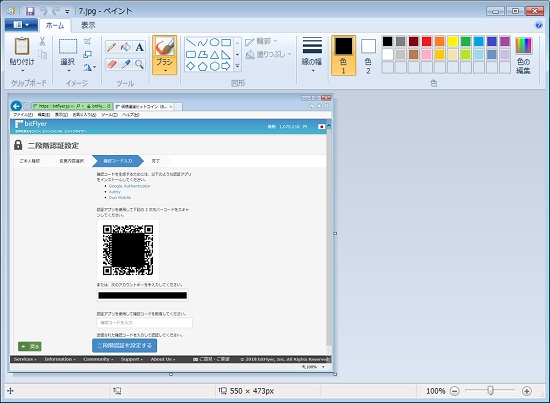Click the Resize icon
Screen dimensions: 550x403
tap(87, 54)
